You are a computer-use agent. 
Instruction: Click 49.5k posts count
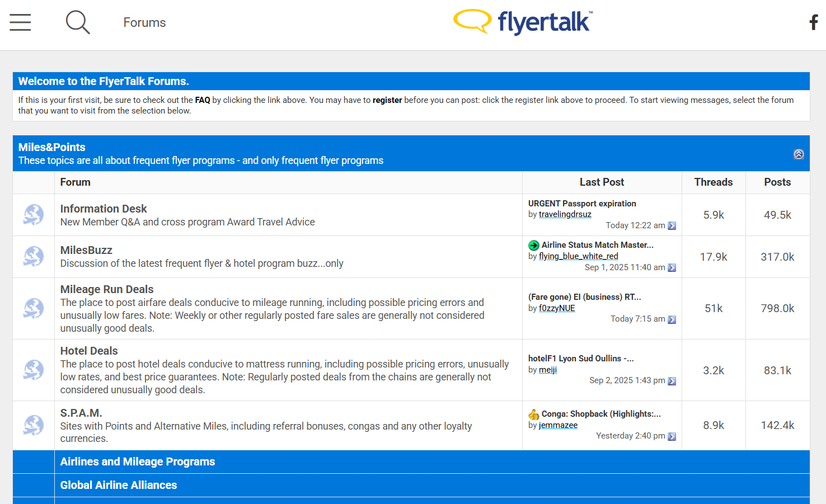[x=777, y=215]
